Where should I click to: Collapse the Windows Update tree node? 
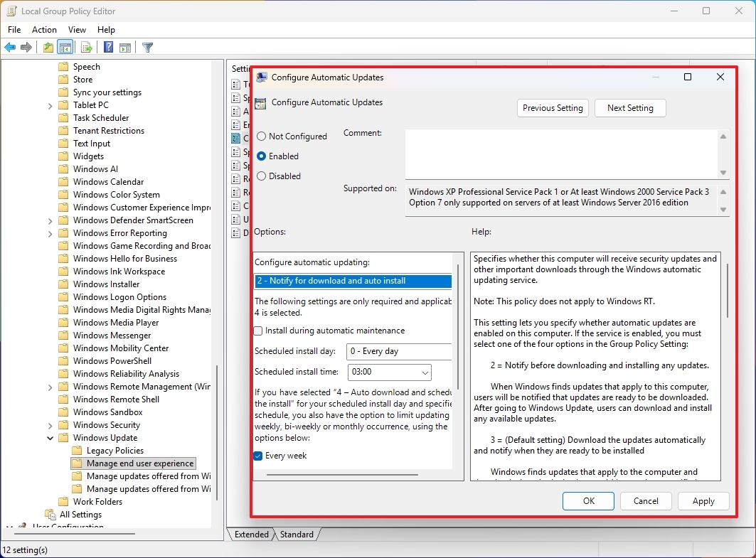click(x=49, y=437)
